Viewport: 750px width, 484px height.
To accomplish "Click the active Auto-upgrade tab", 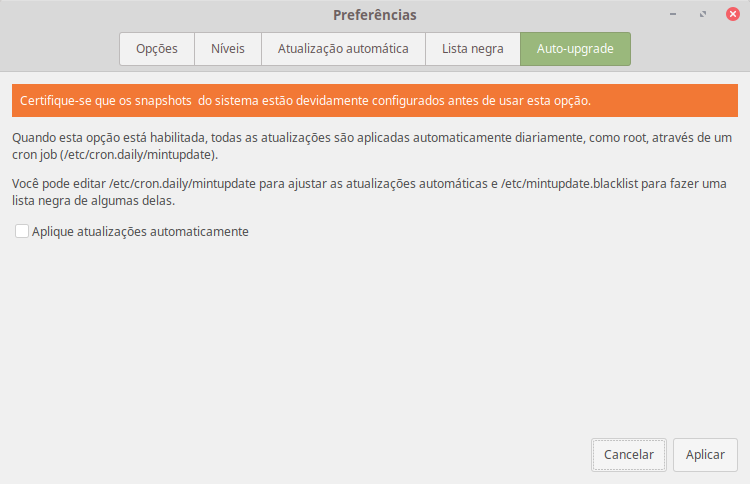I will tap(575, 49).
